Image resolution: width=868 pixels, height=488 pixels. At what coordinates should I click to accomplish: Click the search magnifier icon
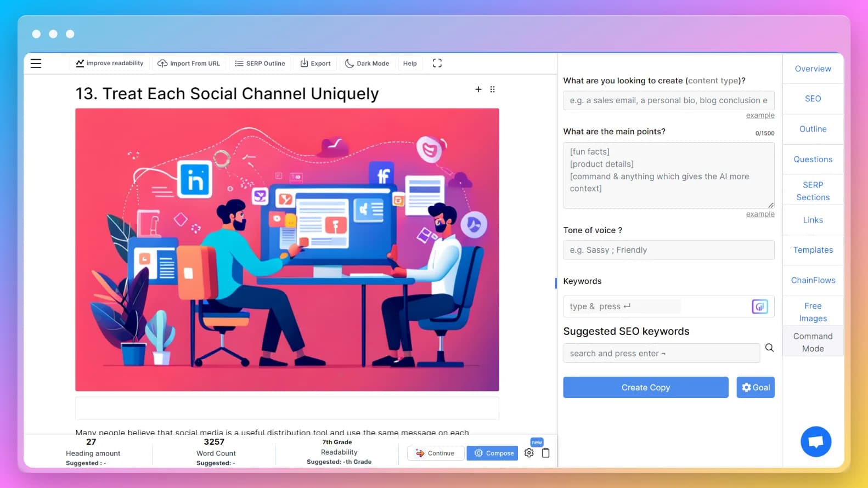(769, 348)
